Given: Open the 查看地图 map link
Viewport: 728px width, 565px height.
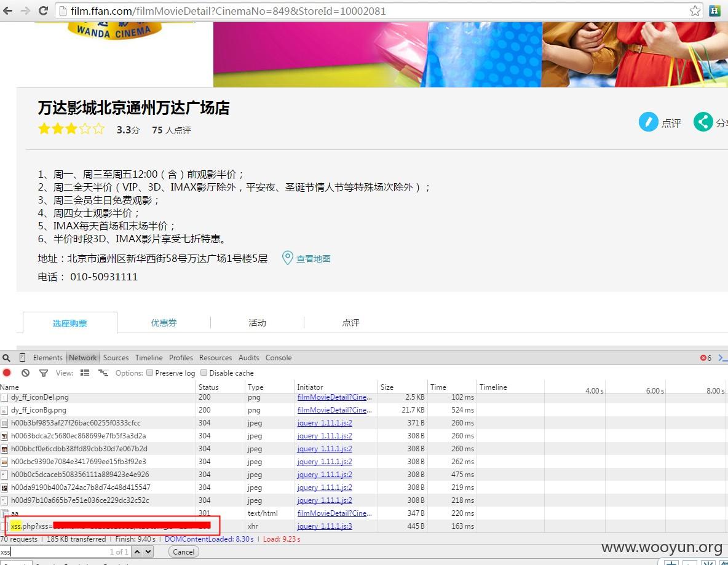Looking at the screenshot, I should (x=314, y=259).
